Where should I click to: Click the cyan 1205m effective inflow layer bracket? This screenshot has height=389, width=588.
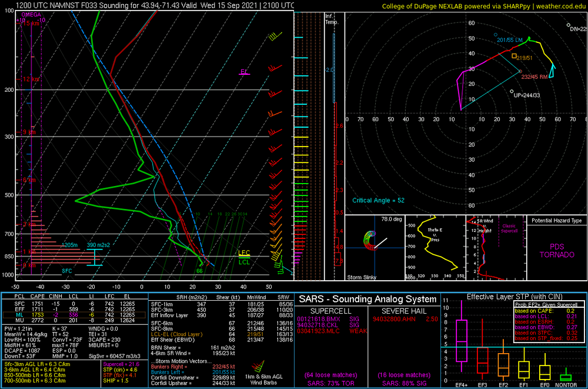95,257
